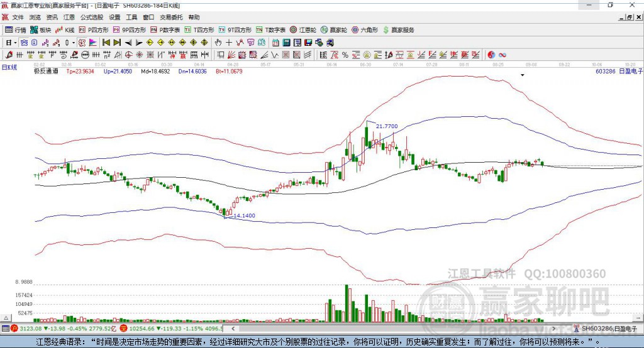Open the 9P四方形 tool
Screen dimensions: 644x348
[130, 30]
